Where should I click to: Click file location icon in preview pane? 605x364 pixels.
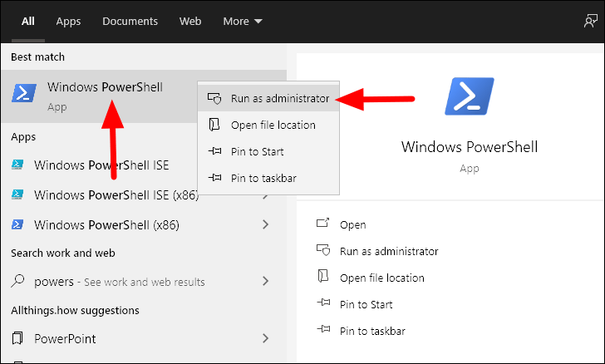(x=323, y=276)
